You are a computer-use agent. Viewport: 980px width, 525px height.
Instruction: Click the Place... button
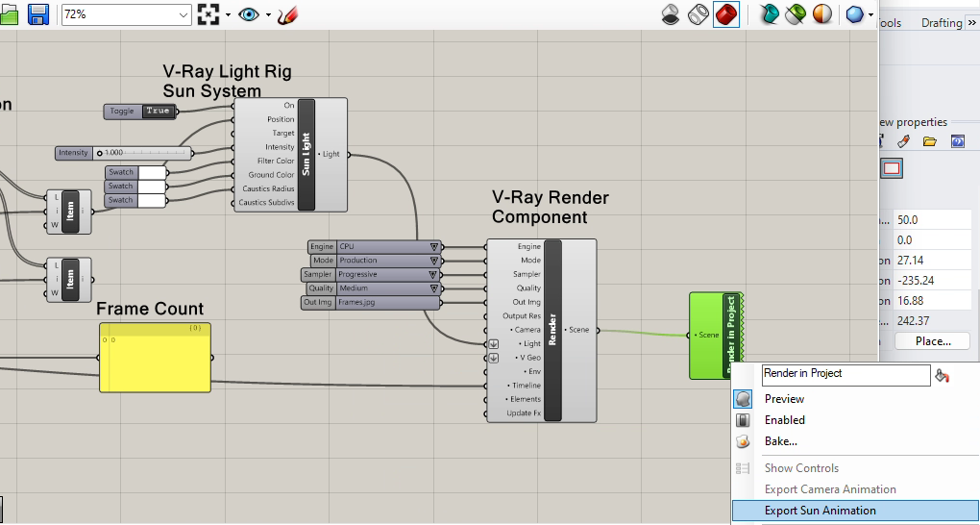tap(932, 341)
